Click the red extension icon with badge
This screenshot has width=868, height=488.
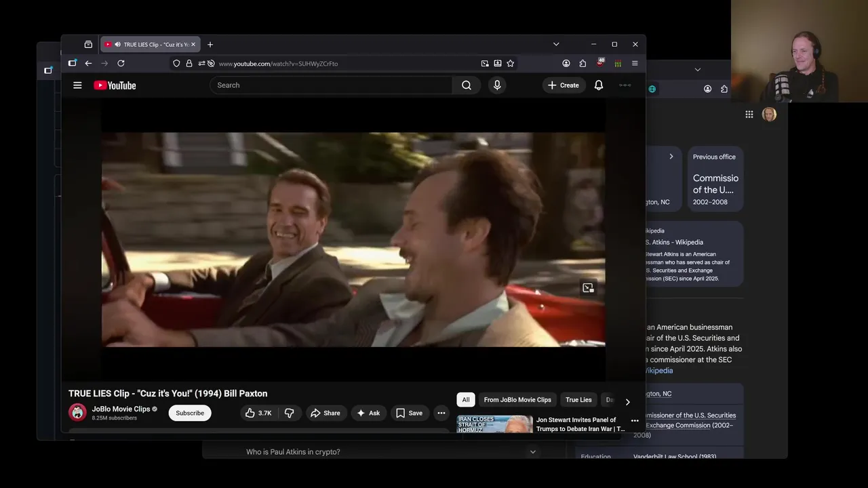(600, 63)
